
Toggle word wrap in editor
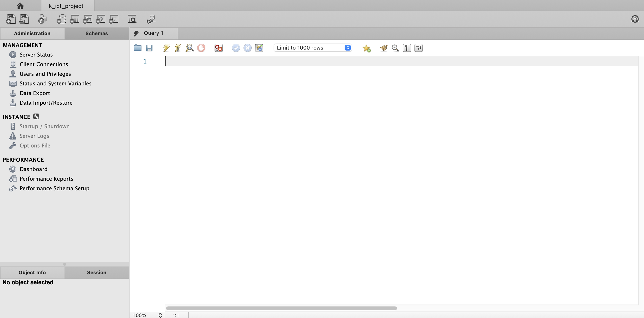pos(419,48)
